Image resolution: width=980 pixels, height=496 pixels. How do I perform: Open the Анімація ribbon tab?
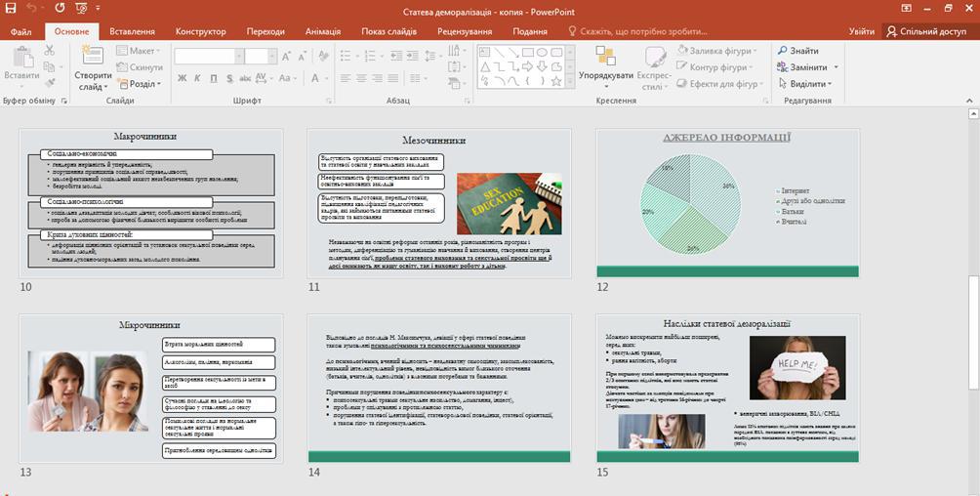pyautogui.click(x=323, y=31)
